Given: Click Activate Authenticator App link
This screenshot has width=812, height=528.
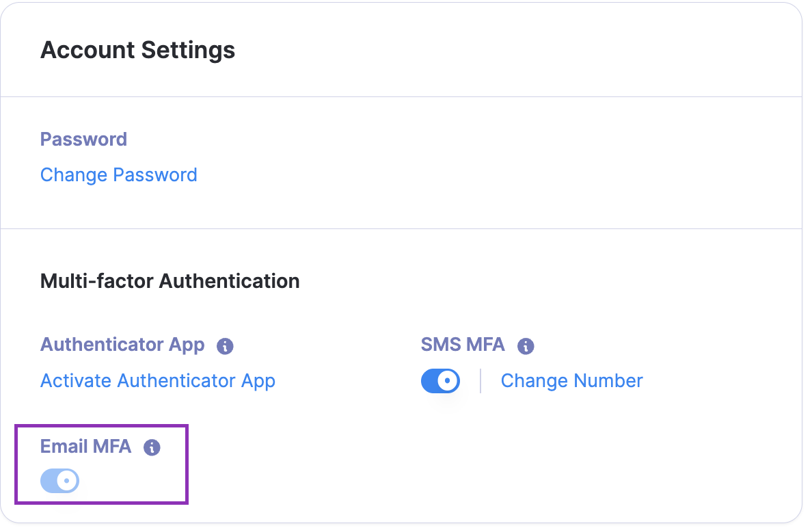Looking at the screenshot, I should pyautogui.click(x=158, y=381).
